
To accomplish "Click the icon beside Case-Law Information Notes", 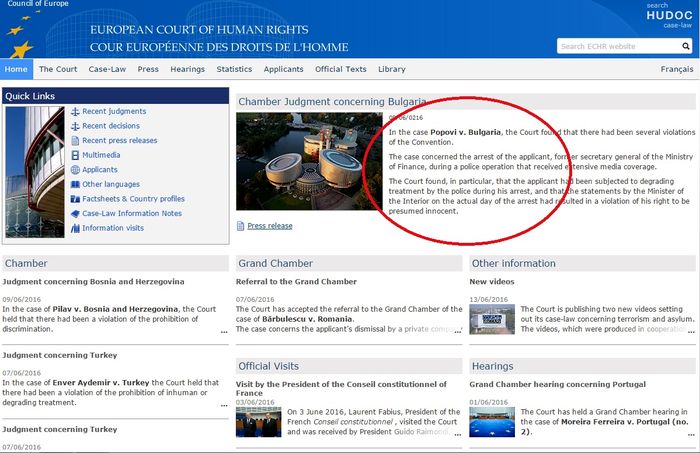I will (75, 214).
